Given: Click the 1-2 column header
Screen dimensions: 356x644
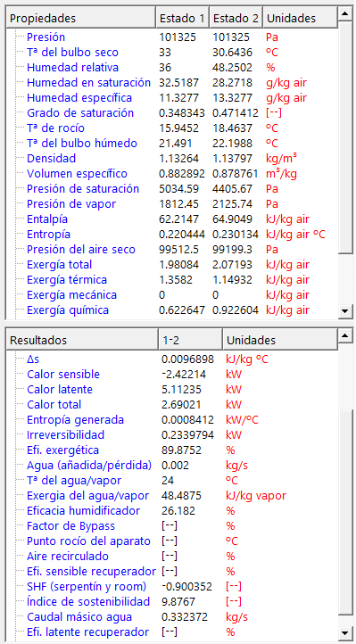Looking at the screenshot, I should pos(191,340).
